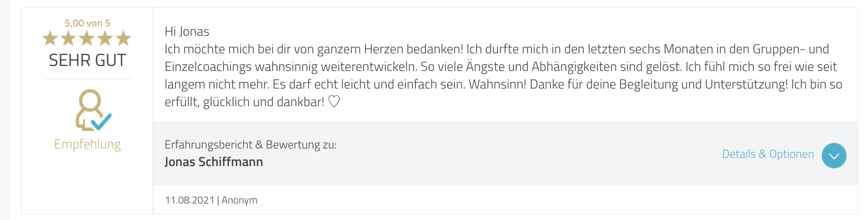
Task: Click the 'Anonym' author label
Action: (x=240, y=200)
